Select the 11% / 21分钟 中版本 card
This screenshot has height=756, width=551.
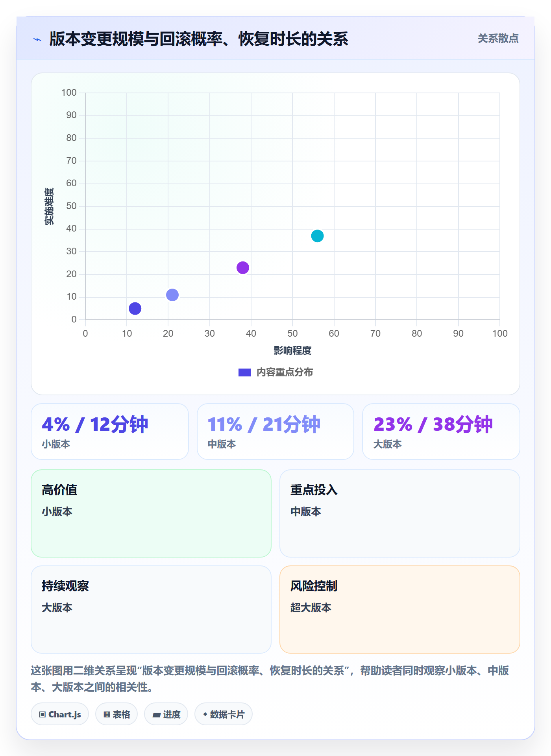(x=275, y=431)
